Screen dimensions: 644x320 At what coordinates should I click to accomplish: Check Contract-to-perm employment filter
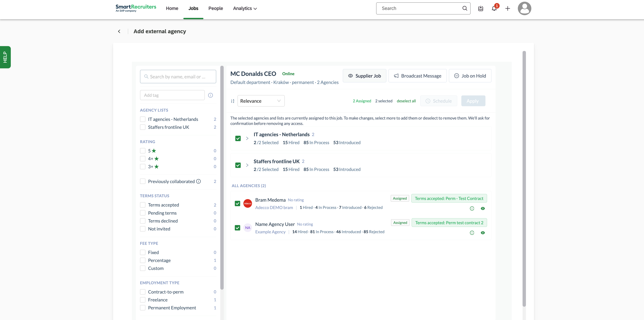143,292
